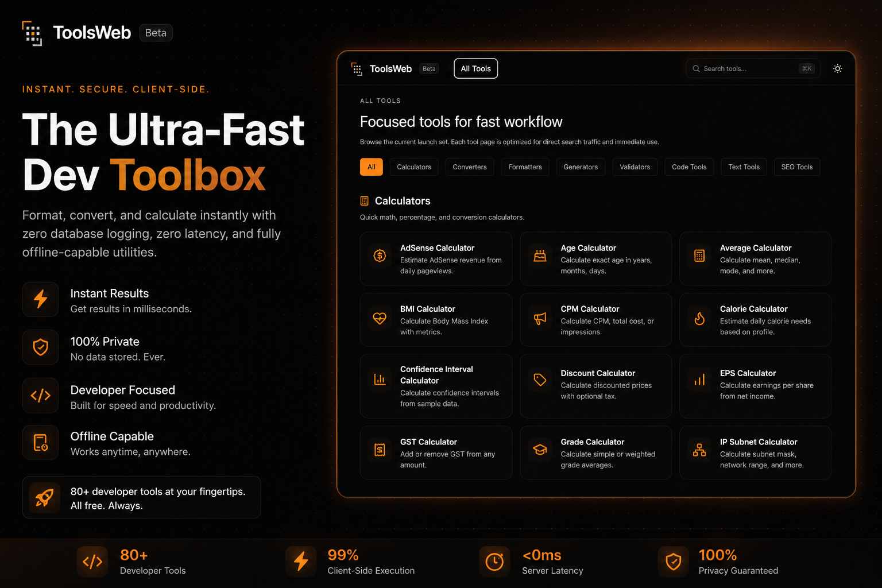Click the CPM Calculator megaphone icon
Screen dimensions: 882x588
[540, 318]
